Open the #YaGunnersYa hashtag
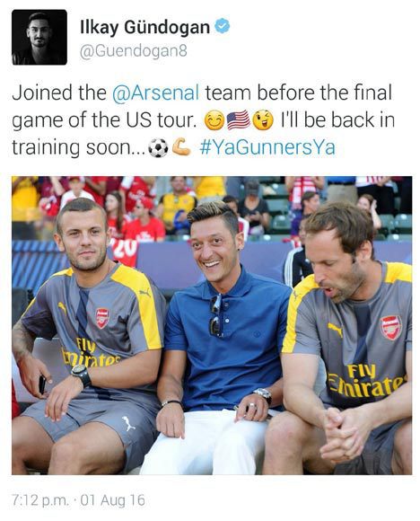The width and height of the screenshot is (420, 521). [267, 147]
